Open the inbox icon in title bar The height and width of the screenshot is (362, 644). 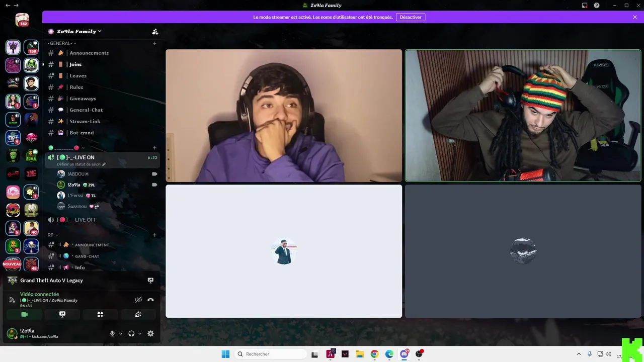point(585,6)
